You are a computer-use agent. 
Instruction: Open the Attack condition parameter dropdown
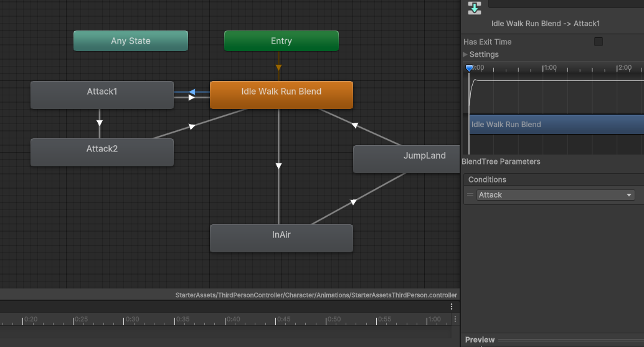coord(556,195)
